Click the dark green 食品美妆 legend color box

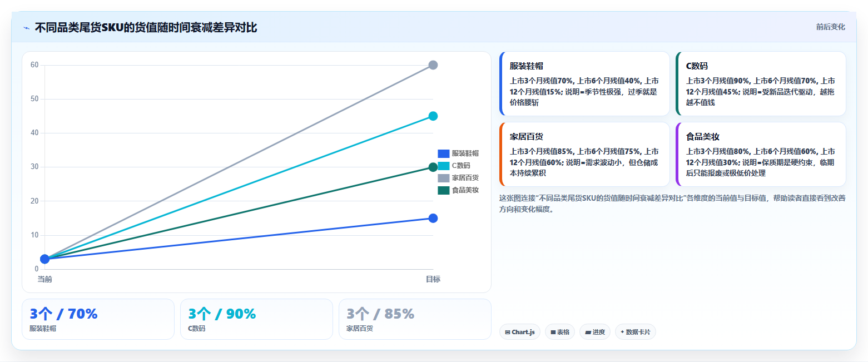pos(443,190)
